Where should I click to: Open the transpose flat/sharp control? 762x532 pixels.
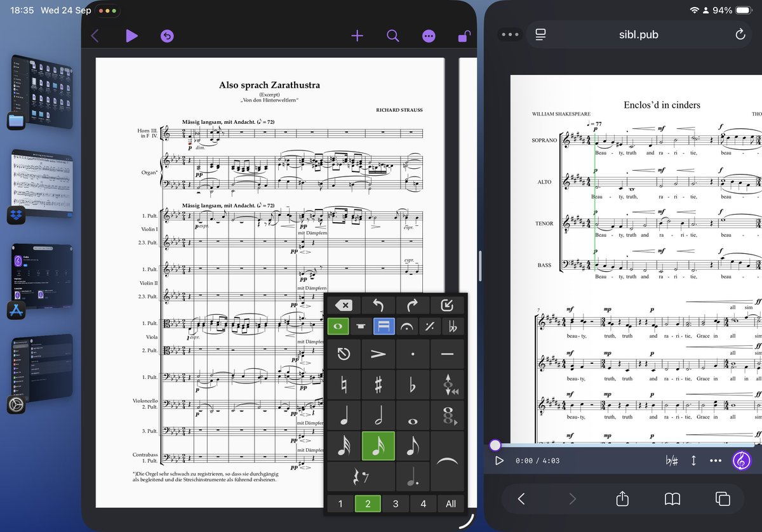[672, 460]
